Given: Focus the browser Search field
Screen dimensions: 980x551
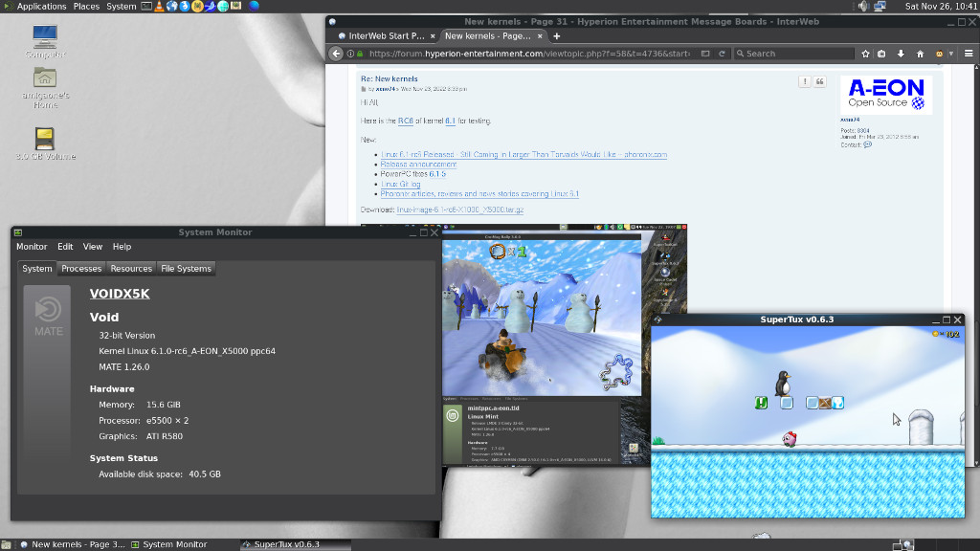Looking at the screenshot, I should tap(793, 54).
